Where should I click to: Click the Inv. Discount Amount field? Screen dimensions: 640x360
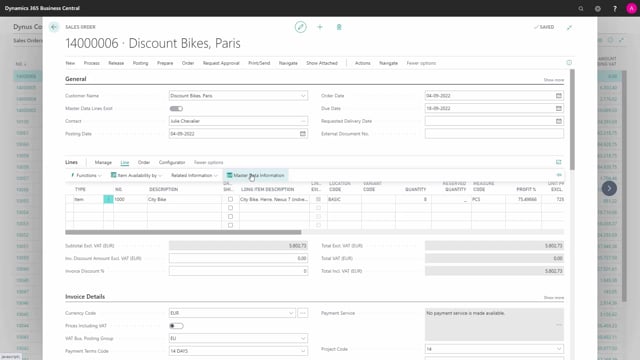click(238, 258)
